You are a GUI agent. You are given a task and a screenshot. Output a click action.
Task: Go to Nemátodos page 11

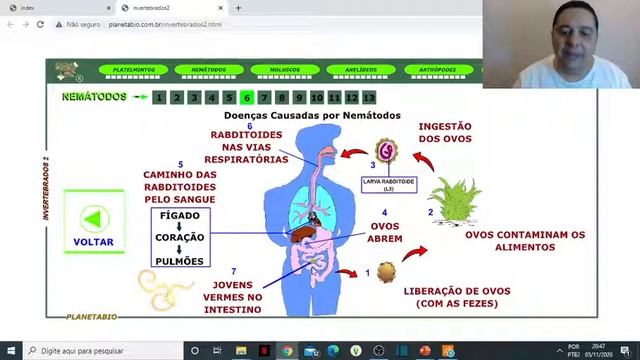334,98
